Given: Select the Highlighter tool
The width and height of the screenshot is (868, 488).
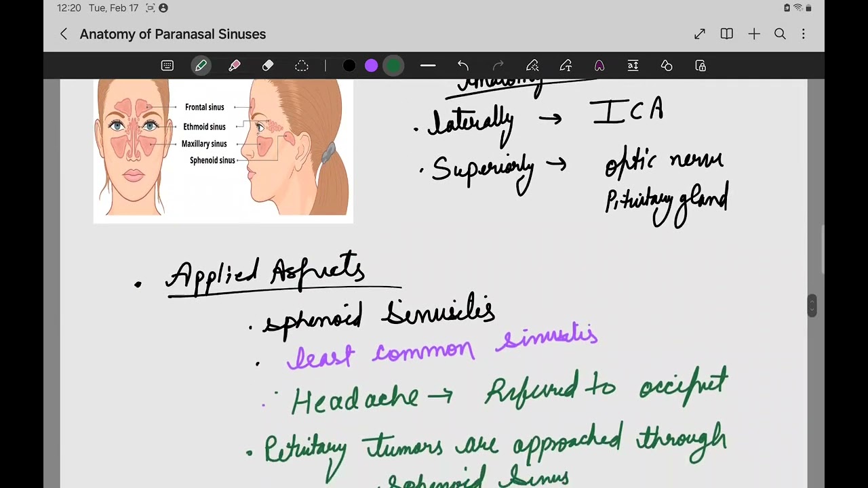Looking at the screenshot, I should (x=235, y=66).
